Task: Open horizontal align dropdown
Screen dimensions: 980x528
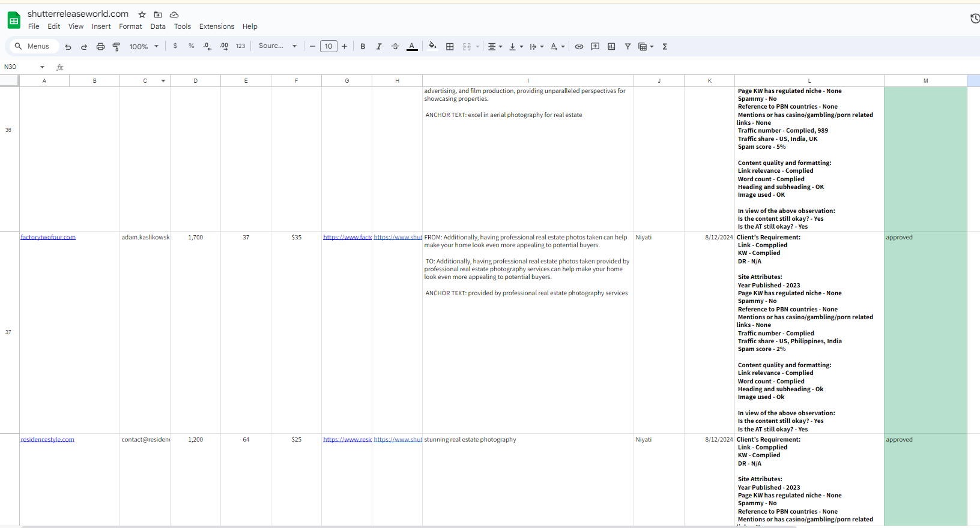Action: coord(495,46)
